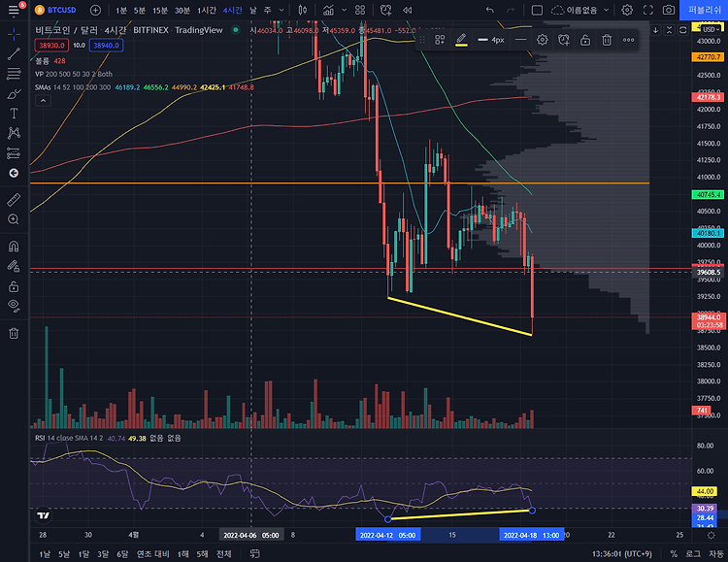Set date range to 3달
Image resolution: width=728 pixels, height=562 pixels.
[x=103, y=553]
